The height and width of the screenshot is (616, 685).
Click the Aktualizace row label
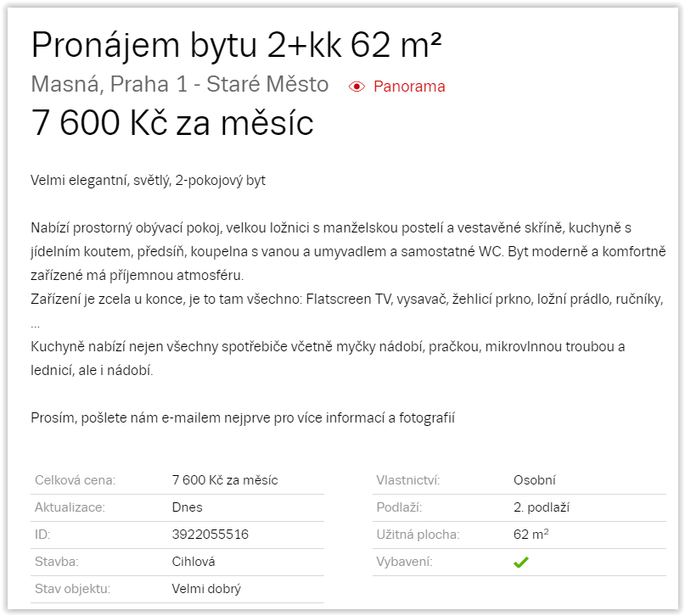pyautogui.click(x=70, y=507)
